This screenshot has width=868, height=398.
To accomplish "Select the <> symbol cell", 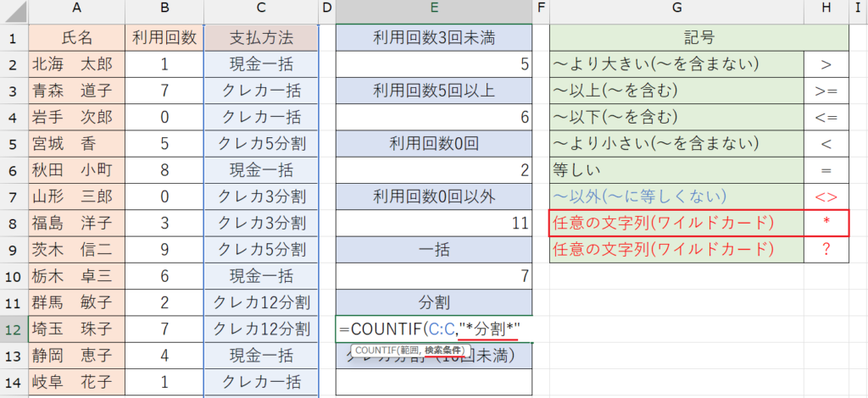I will click(826, 197).
